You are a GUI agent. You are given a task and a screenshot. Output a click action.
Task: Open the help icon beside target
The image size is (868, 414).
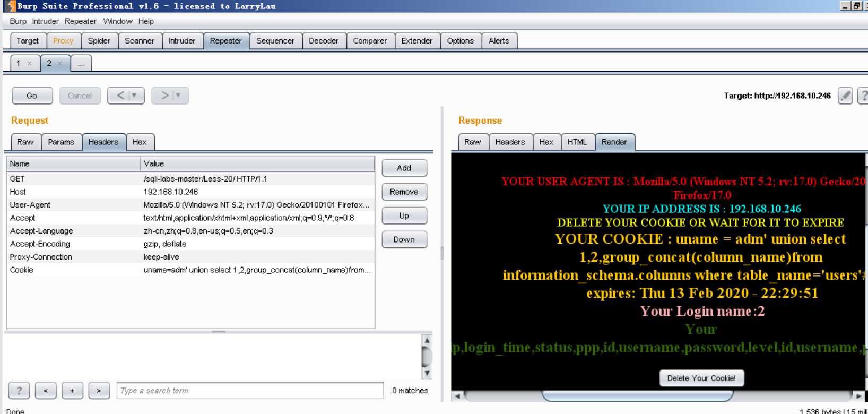(x=863, y=96)
